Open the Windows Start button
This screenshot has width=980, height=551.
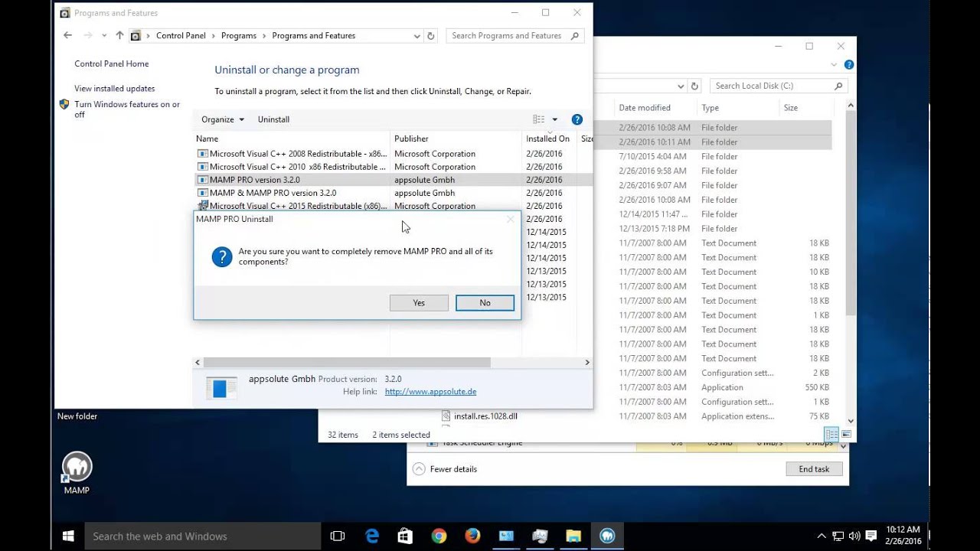point(67,536)
